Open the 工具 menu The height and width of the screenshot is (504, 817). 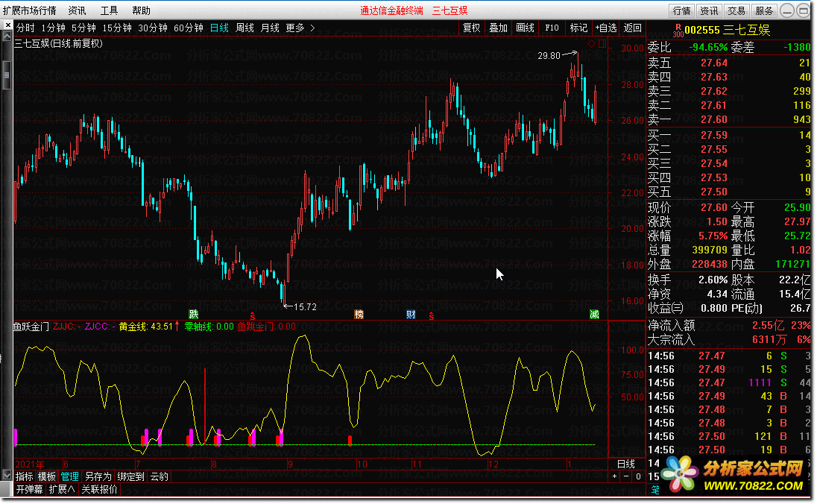tap(109, 10)
